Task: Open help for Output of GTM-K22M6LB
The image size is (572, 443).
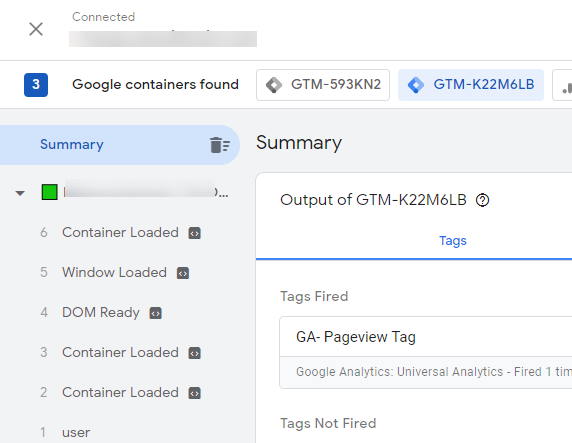Action: [x=482, y=200]
